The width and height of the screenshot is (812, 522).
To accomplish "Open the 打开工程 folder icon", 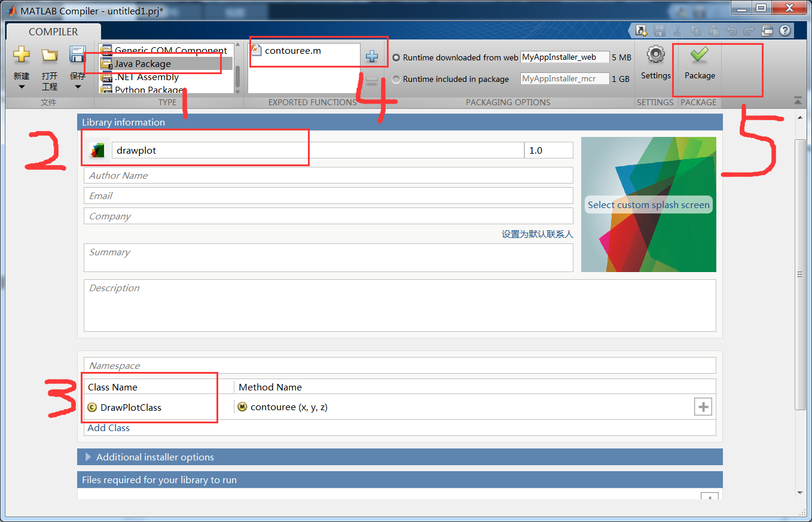I will 50,56.
